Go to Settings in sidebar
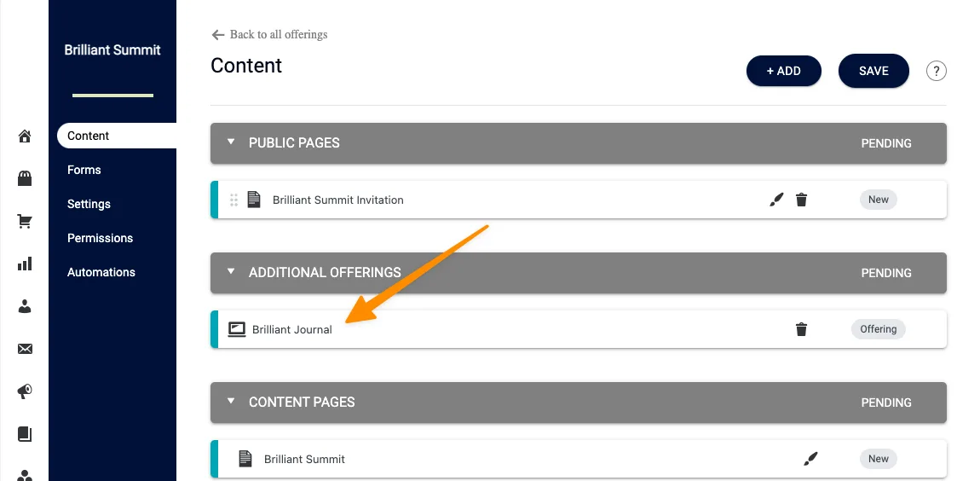The image size is (980, 481). [x=89, y=204]
